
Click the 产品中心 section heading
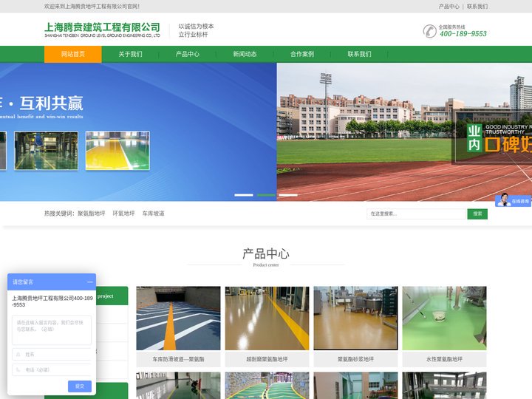pos(266,253)
